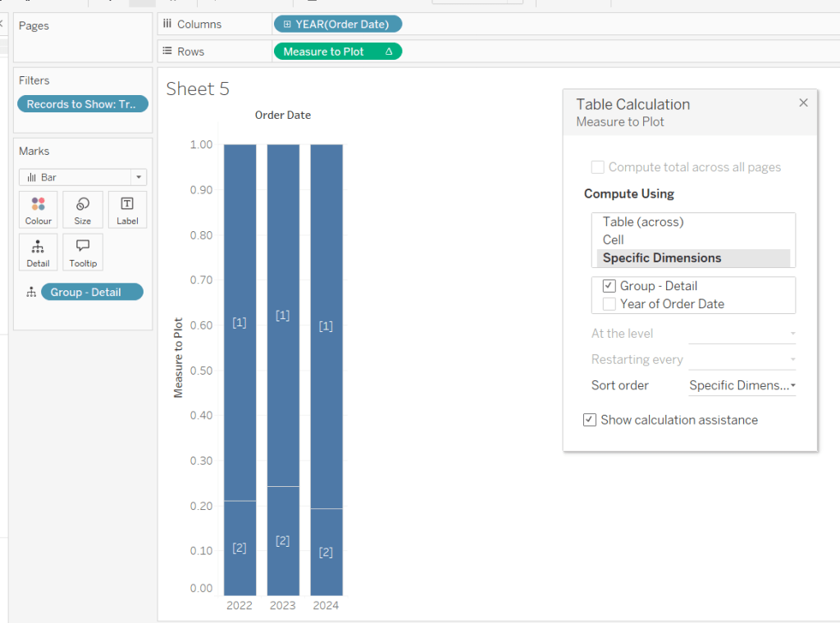This screenshot has width=840, height=623.
Task: Click the Colour marks card icon
Action: pyautogui.click(x=38, y=210)
